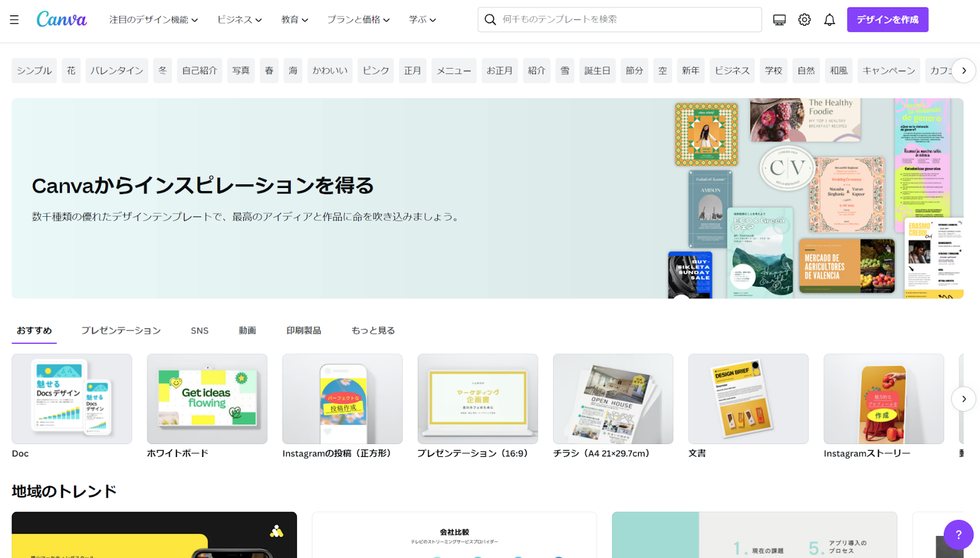Expand the ビジネス menu dropdown
This screenshot has width=980, height=558.
point(239,20)
